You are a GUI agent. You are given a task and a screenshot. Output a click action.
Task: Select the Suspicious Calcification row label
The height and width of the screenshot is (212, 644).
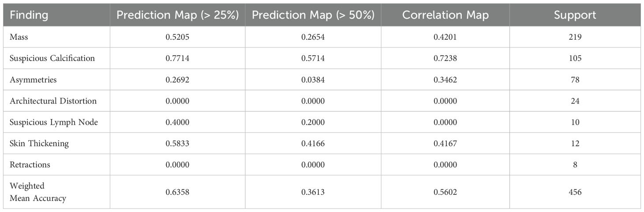52,58
